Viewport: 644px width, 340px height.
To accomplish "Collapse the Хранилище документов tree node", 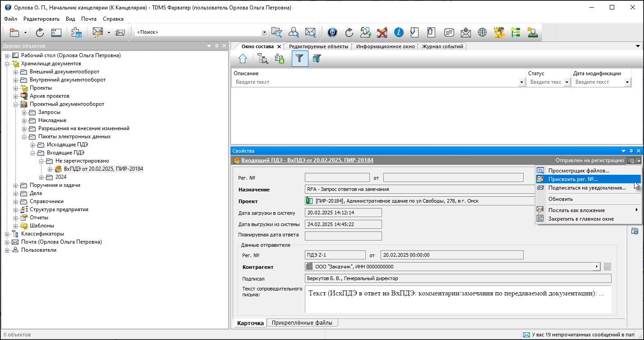I will pos(7,63).
